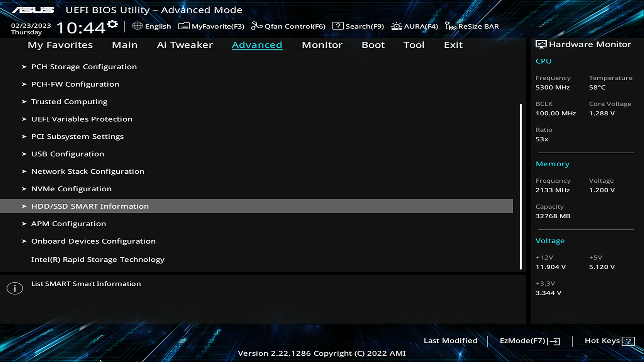Viewport: 644px width, 362px height.
Task: Click the Last Modified button
Action: pyautogui.click(x=450, y=341)
